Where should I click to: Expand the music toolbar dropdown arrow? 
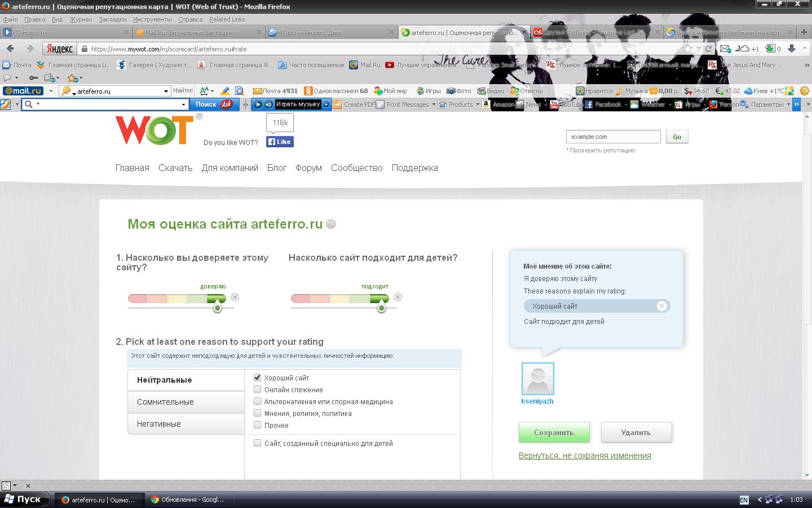click(x=326, y=104)
